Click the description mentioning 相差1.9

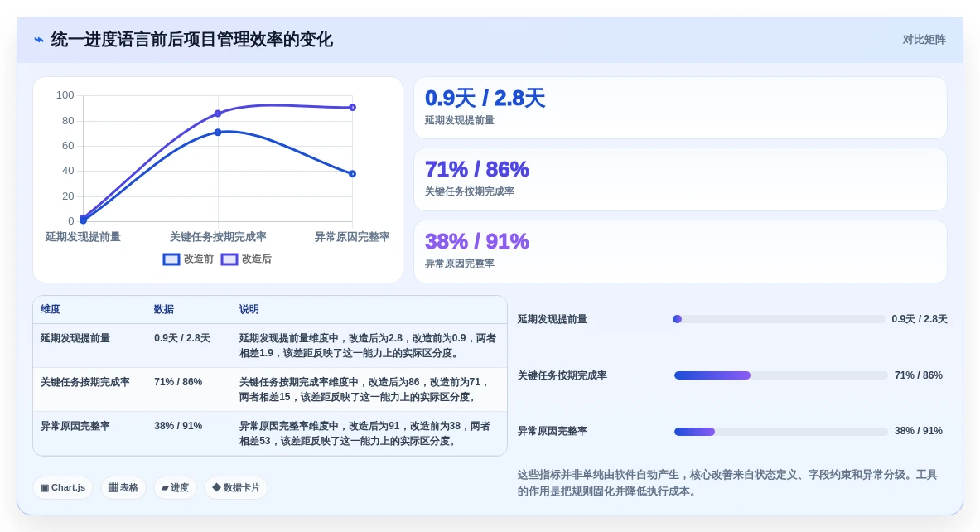pyautogui.click(x=368, y=346)
